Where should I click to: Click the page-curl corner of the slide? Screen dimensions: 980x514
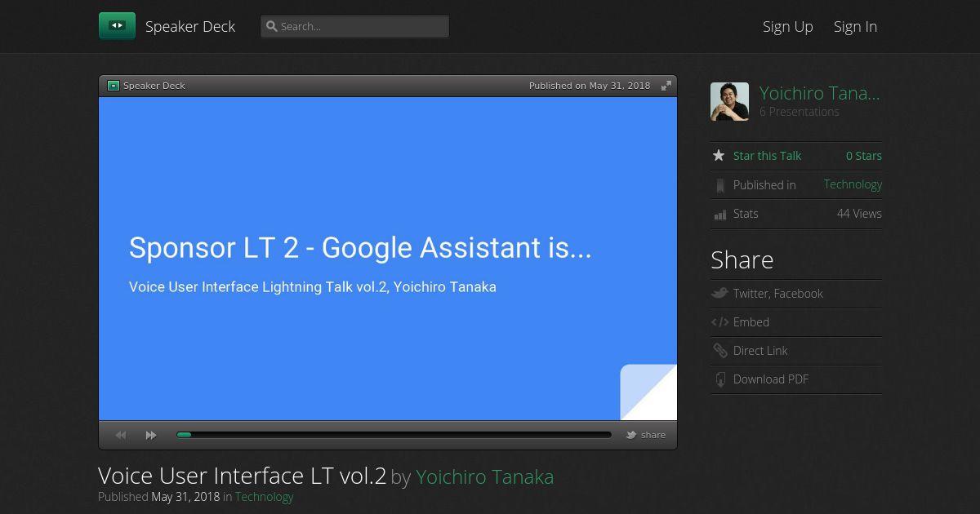point(649,392)
